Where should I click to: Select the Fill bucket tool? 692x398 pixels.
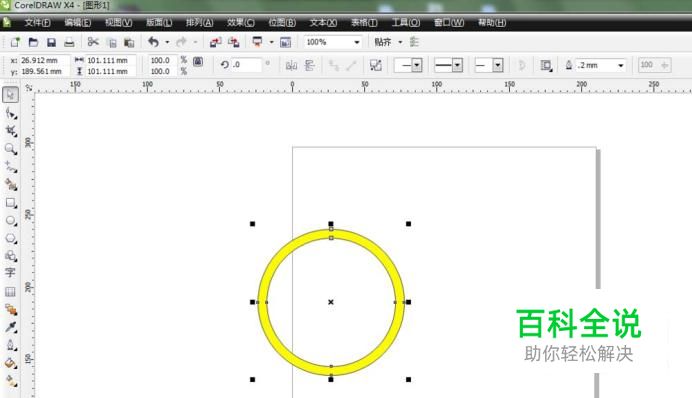click(x=11, y=363)
